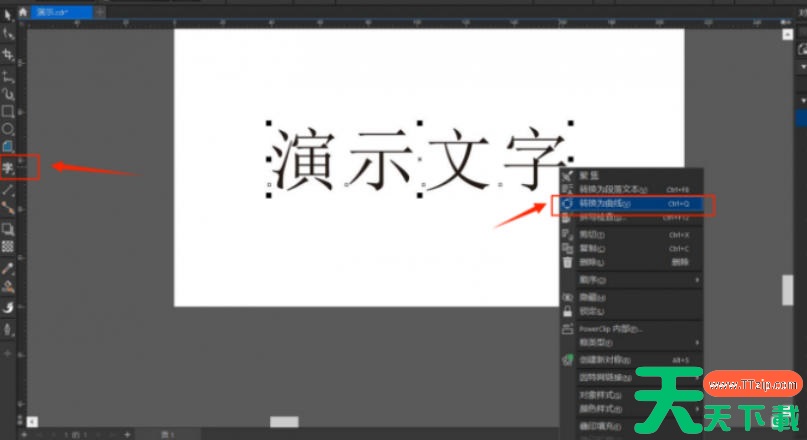
Task: Select the Shape tool in the toolbox
Action: click(8, 34)
